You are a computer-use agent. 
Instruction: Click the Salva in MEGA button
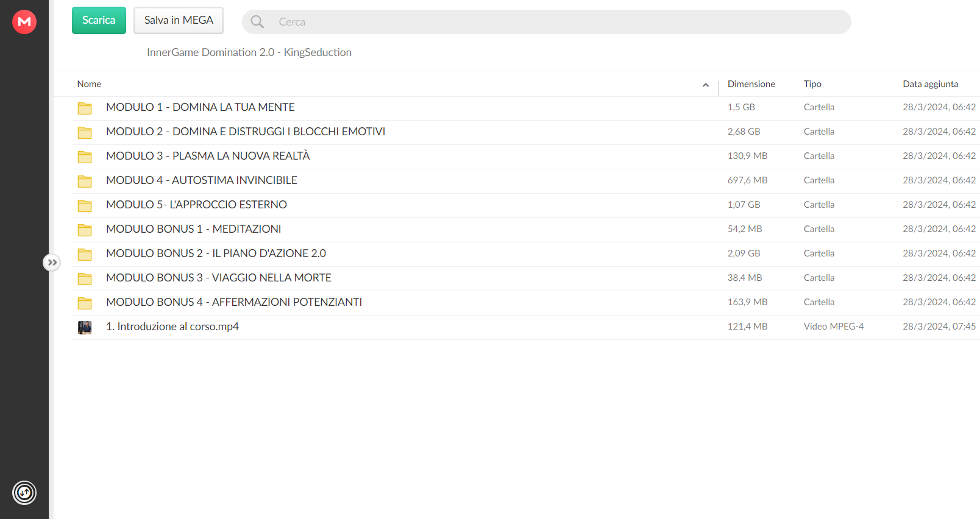click(x=179, y=20)
